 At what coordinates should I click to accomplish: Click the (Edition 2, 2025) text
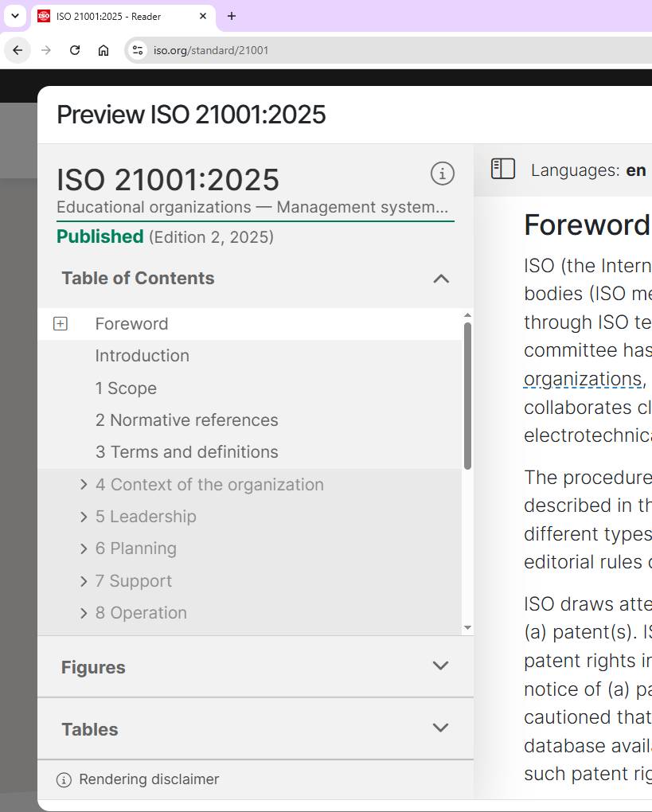coord(211,237)
